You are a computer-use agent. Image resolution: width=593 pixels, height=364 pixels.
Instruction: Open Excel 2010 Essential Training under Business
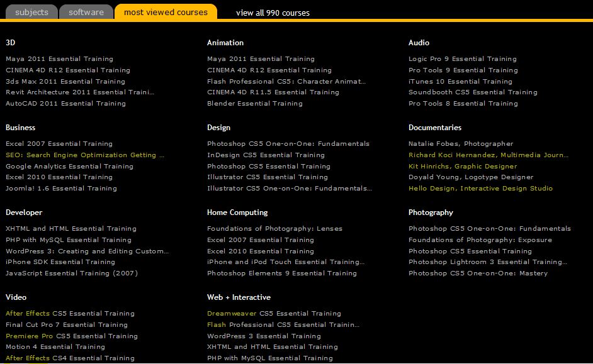click(x=59, y=177)
